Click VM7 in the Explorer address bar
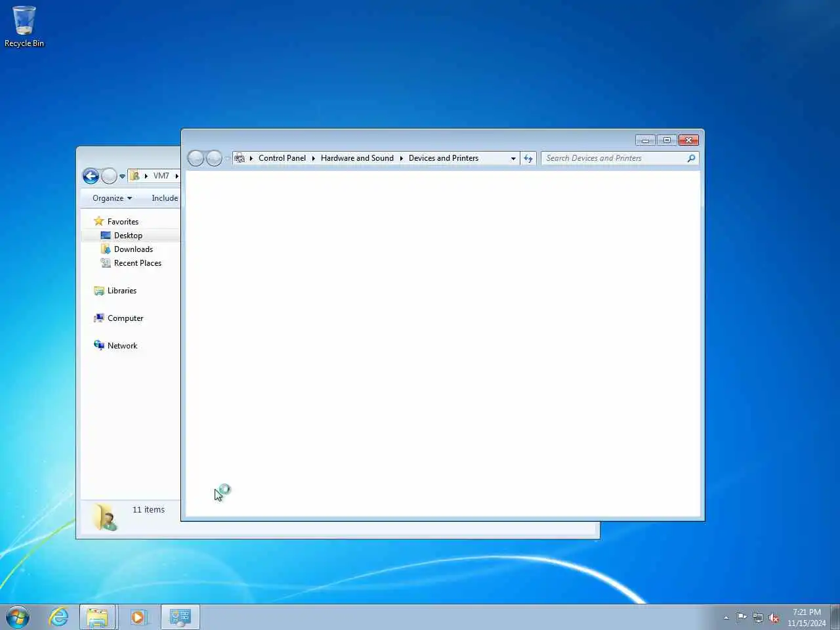840x630 pixels. (x=161, y=176)
